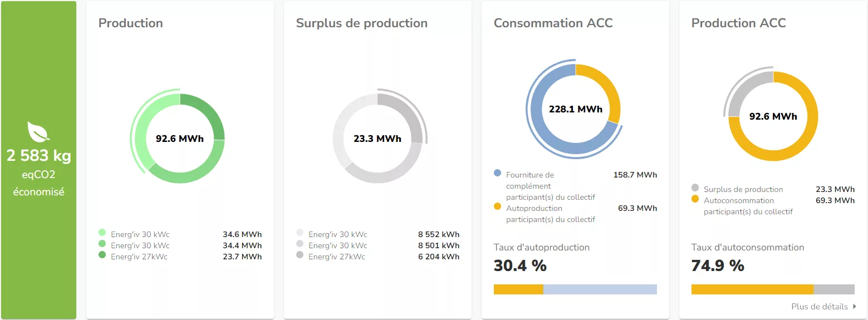Image resolution: width=868 pixels, height=320 pixels.
Task: Toggle the blue "Fourniture de complément" legend dot
Action: (x=497, y=173)
